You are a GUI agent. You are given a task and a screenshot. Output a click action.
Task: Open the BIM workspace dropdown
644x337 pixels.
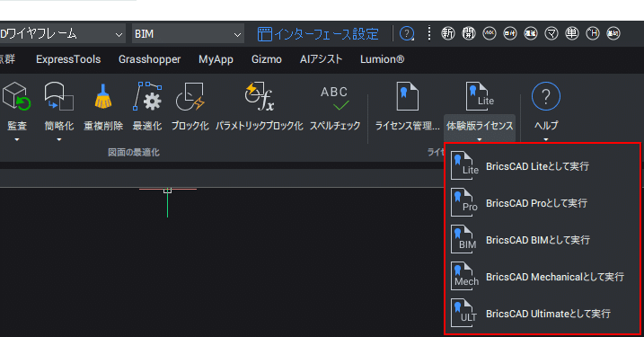[x=188, y=34]
